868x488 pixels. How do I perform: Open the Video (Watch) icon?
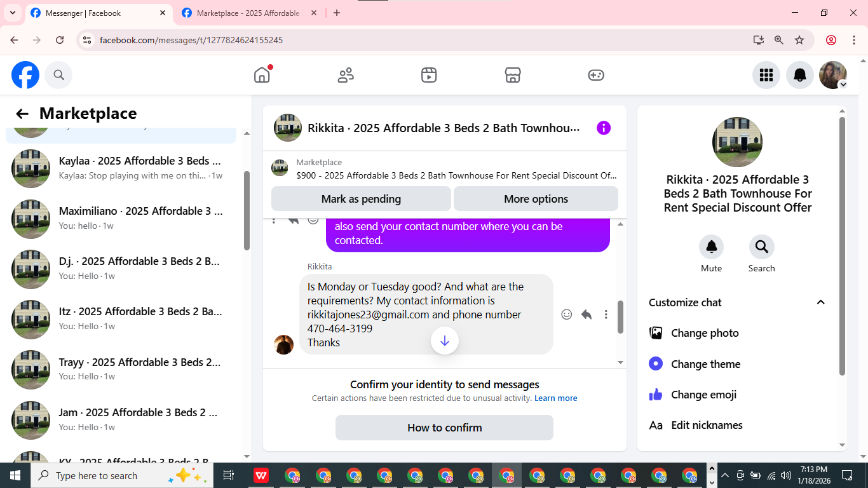pos(429,75)
